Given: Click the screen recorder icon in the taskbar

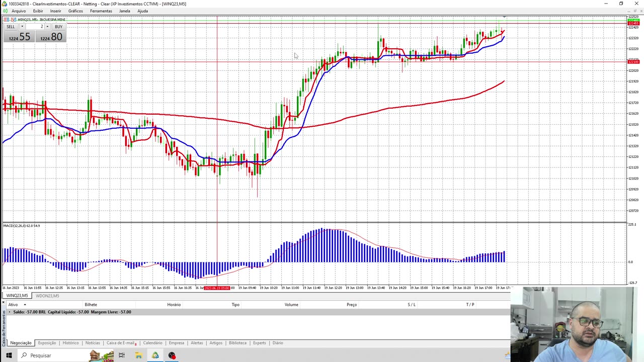Looking at the screenshot, I should point(172,355).
